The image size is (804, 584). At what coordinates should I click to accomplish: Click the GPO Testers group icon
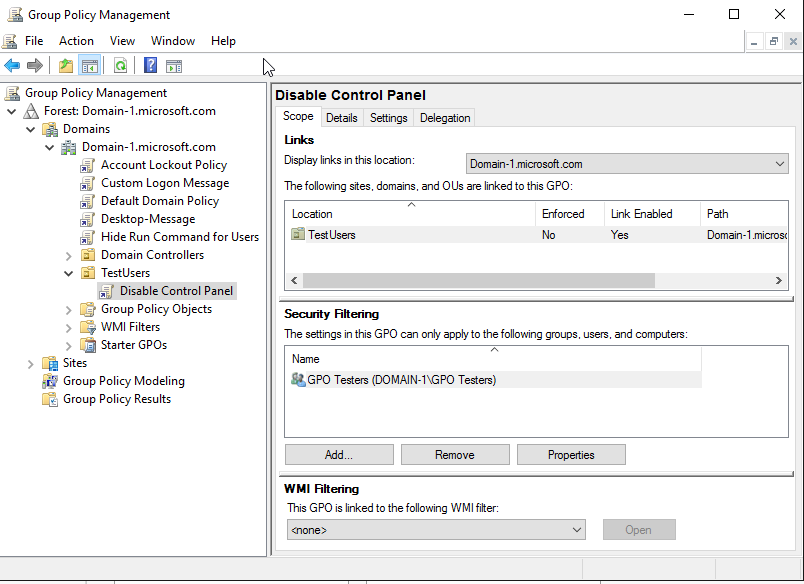click(x=298, y=379)
